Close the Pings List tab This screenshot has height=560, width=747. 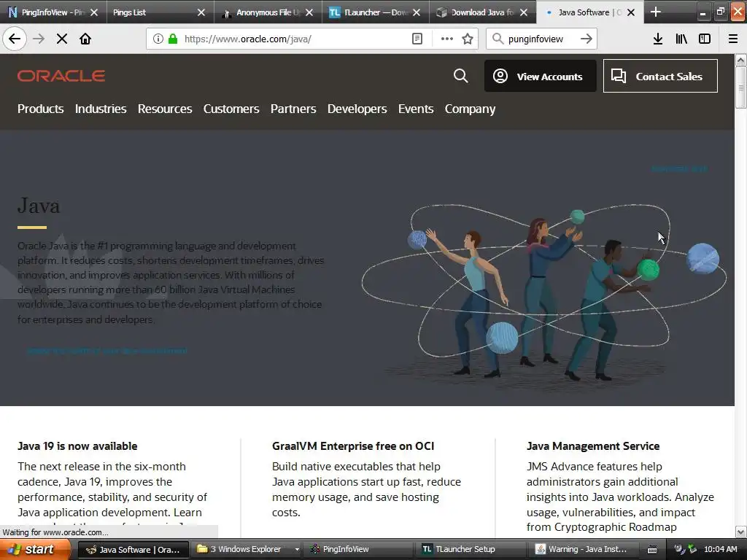tap(201, 12)
